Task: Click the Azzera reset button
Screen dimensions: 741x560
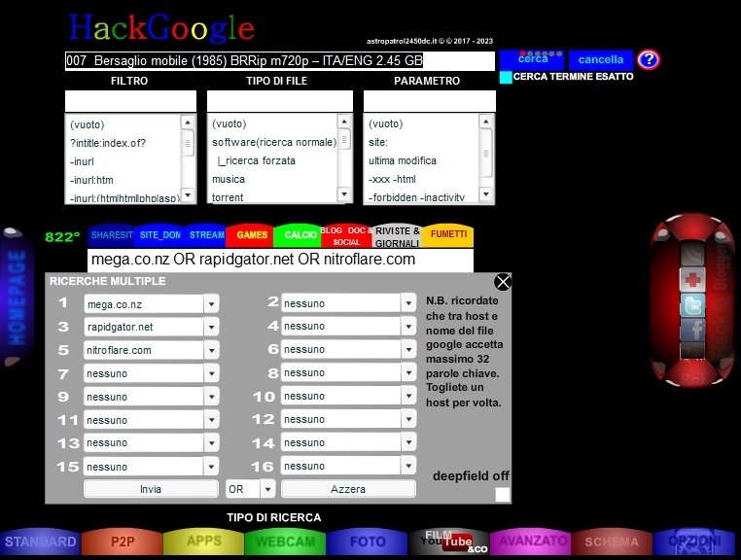Action: click(348, 489)
